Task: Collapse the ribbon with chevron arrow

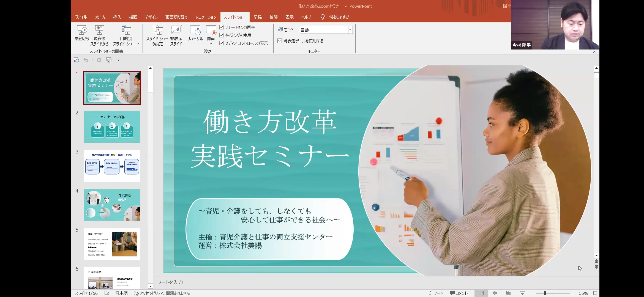Action: click(594, 52)
